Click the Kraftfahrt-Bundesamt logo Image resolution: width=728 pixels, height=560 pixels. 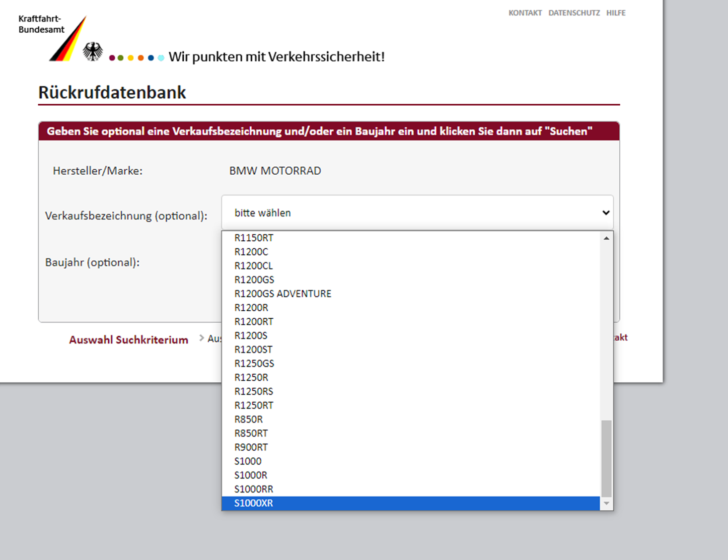[x=52, y=38]
